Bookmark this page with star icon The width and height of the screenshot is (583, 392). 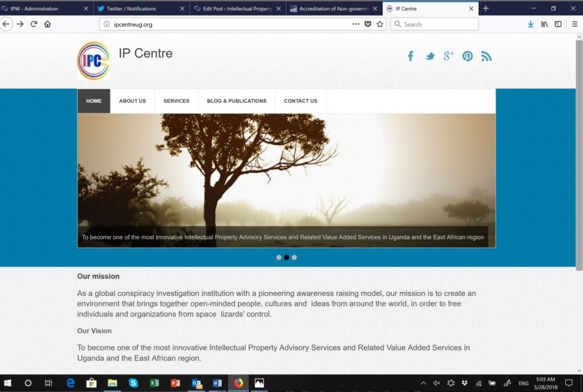(380, 24)
